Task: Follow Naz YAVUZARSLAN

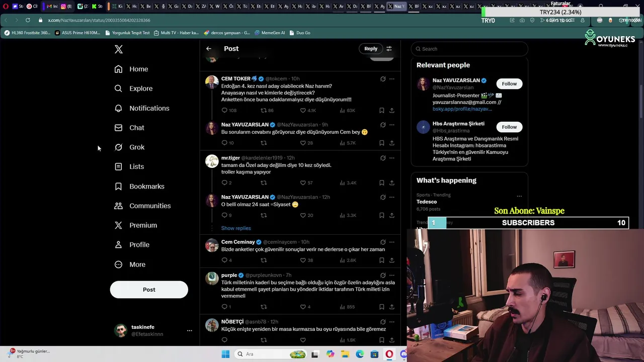Action: coord(509,84)
